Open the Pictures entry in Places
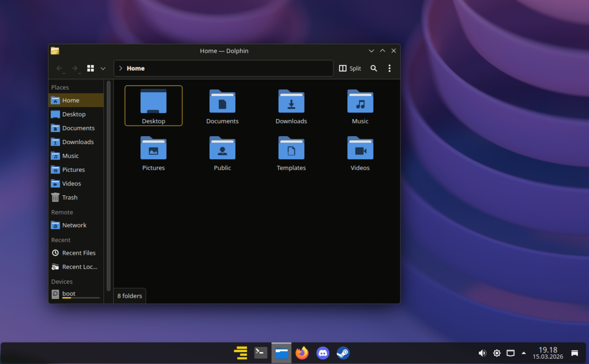Viewport: 589px width, 364px height. point(73,169)
